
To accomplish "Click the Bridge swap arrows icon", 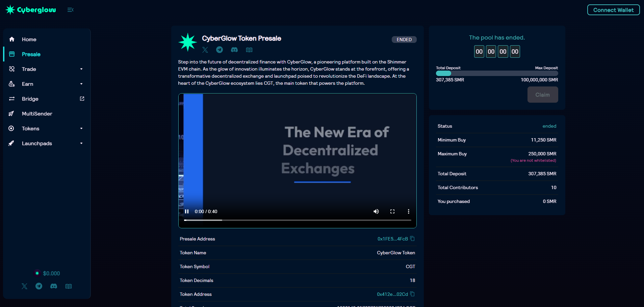I will tap(12, 99).
